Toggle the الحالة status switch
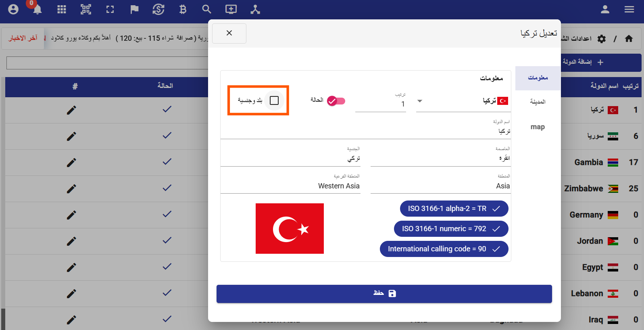644x330 pixels. pyautogui.click(x=336, y=101)
